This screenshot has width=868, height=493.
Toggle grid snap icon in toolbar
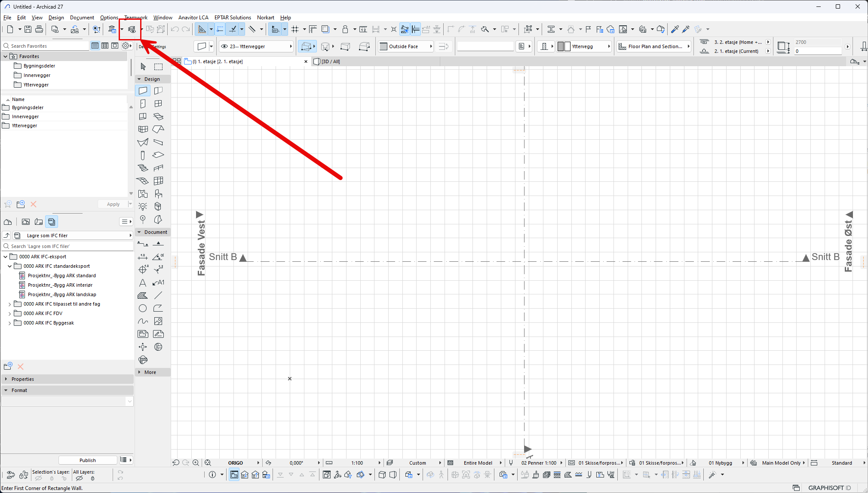coord(295,29)
